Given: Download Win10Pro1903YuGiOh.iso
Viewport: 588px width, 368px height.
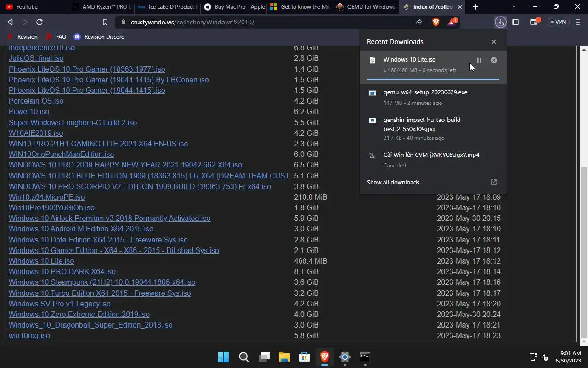Looking at the screenshot, I should [x=51, y=208].
